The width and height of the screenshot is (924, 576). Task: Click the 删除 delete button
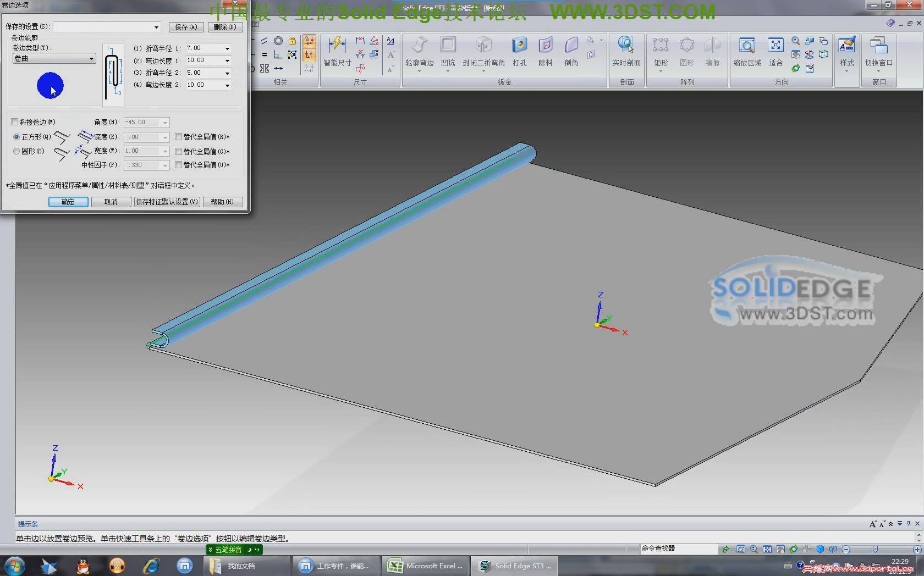coord(225,27)
